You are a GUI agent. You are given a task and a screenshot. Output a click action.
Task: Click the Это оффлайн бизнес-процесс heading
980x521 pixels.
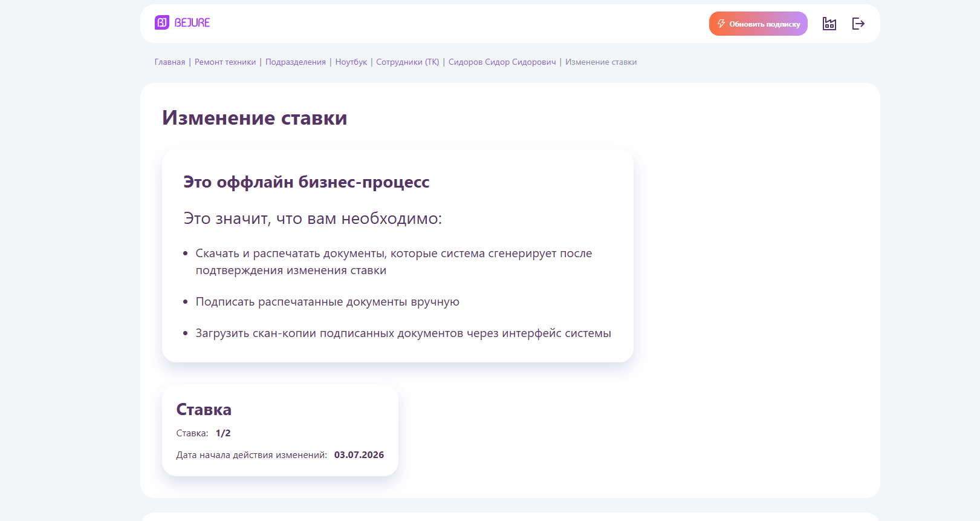(x=307, y=182)
